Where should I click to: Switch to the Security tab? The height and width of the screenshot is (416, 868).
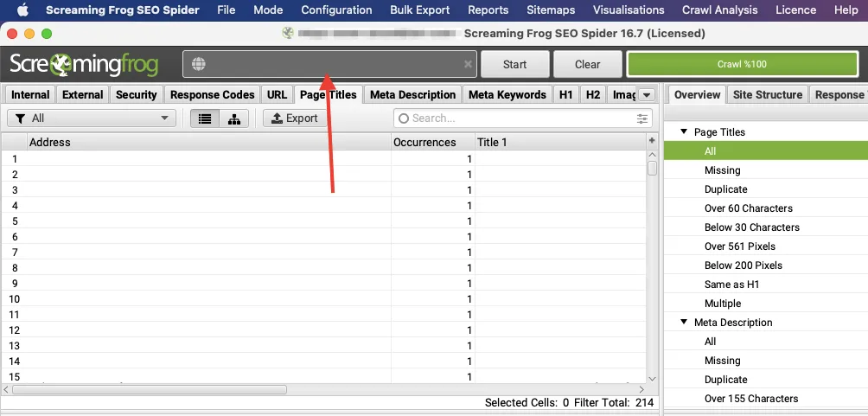pos(137,95)
